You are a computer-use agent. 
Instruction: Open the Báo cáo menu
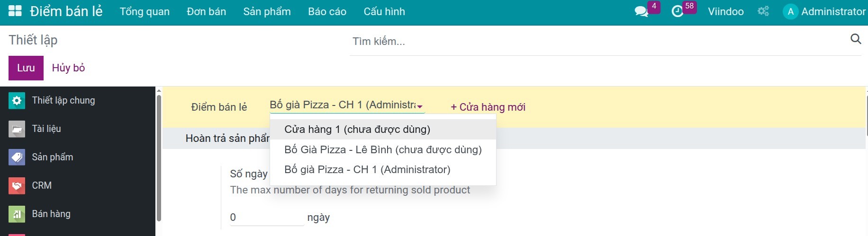point(327,11)
